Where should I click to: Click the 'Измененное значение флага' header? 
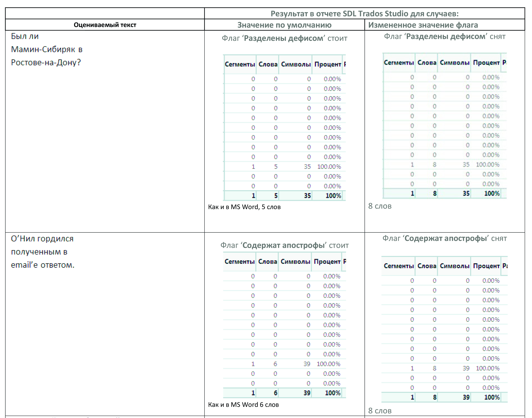tap(423, 25)
